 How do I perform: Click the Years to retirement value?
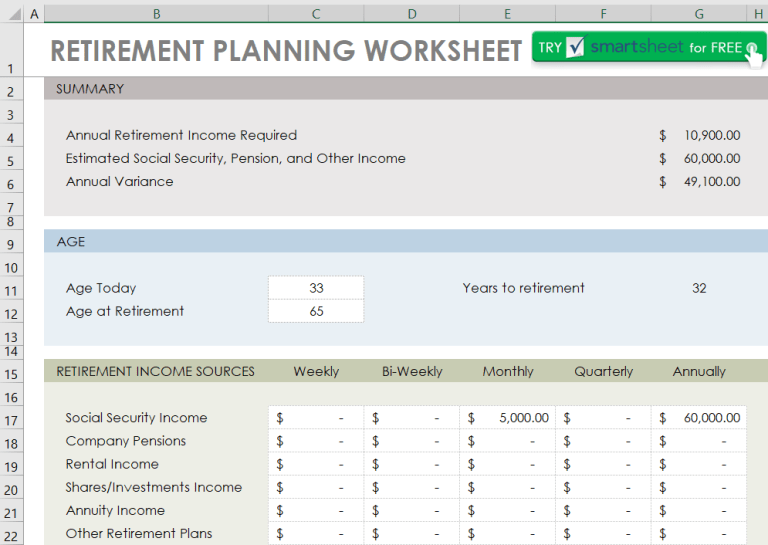(x=699, y=288)
